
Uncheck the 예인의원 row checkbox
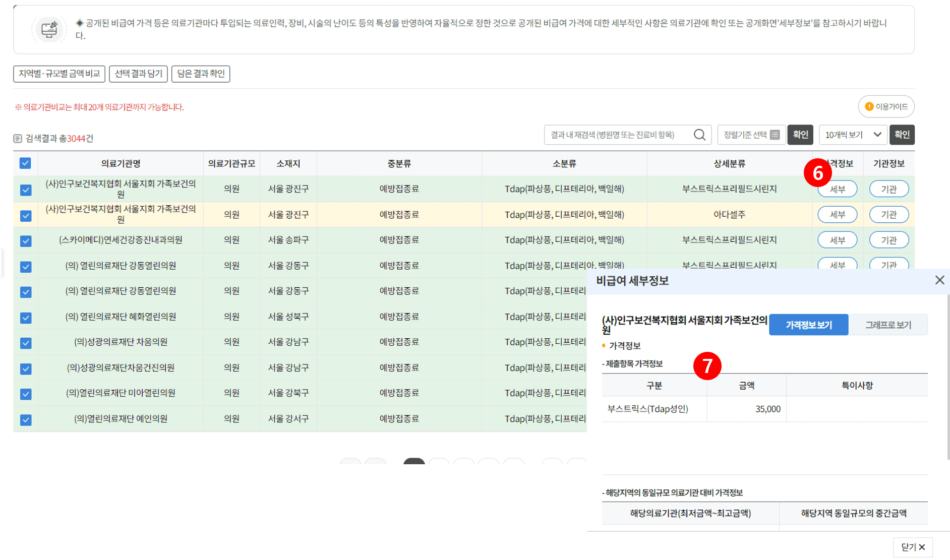tap(25, 419)
